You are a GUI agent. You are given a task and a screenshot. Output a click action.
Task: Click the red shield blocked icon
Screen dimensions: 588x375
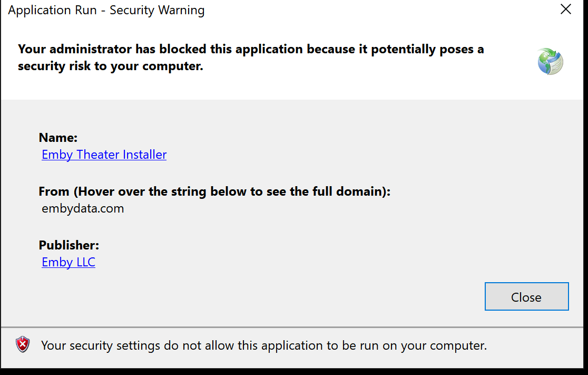(23, 344)
